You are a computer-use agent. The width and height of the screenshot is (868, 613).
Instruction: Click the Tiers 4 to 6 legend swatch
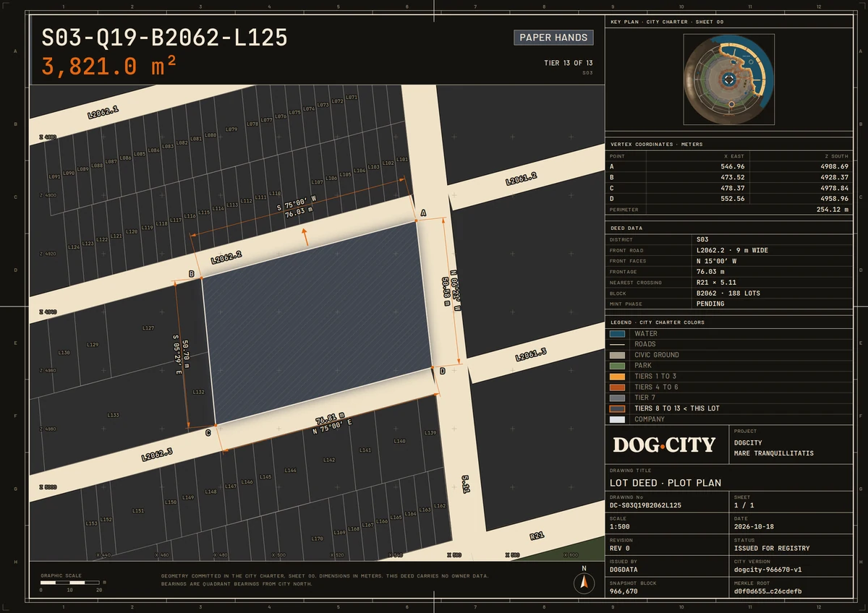(617, 387)
